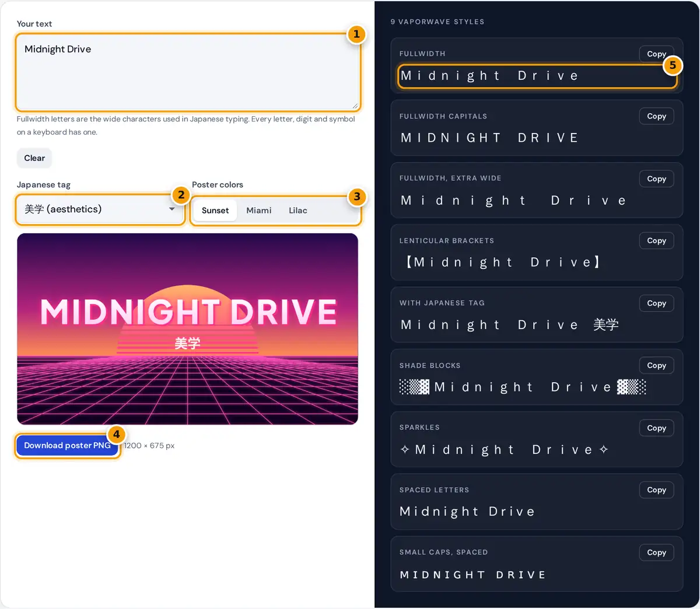
Task: Copy the basic Fullwidth style output
Action: coord(656,54)
